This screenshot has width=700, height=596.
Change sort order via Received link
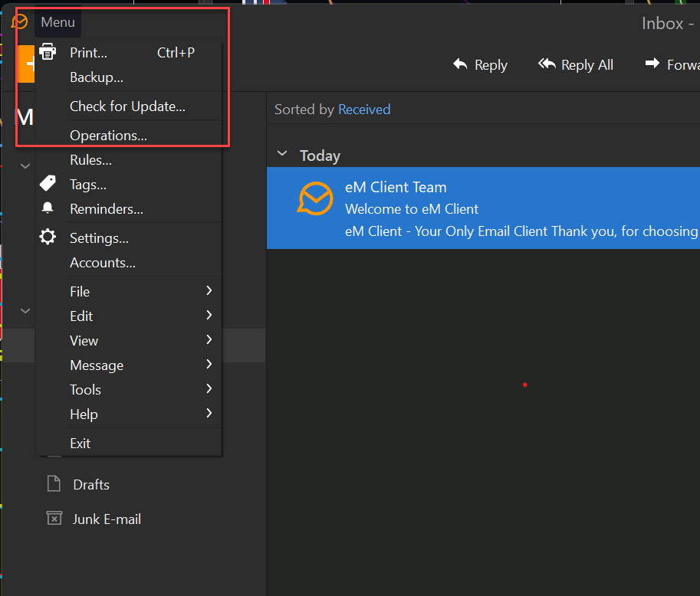tap(364, 110)
